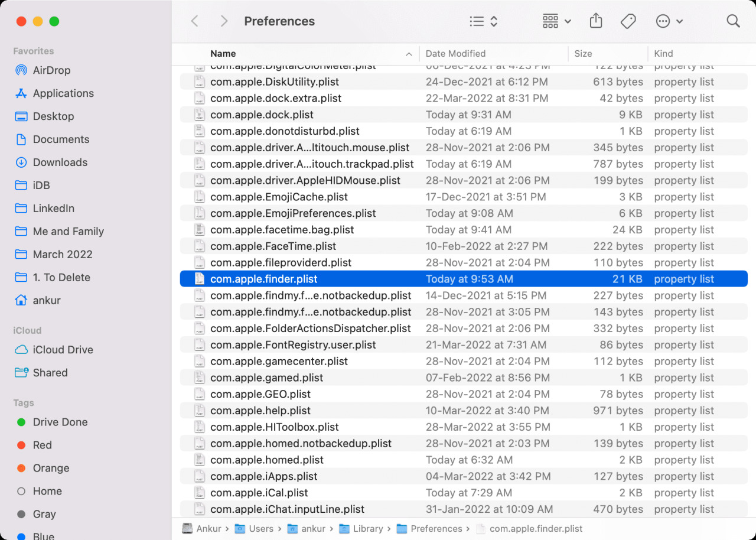Go to Users in the path bar

coord(254,529)
